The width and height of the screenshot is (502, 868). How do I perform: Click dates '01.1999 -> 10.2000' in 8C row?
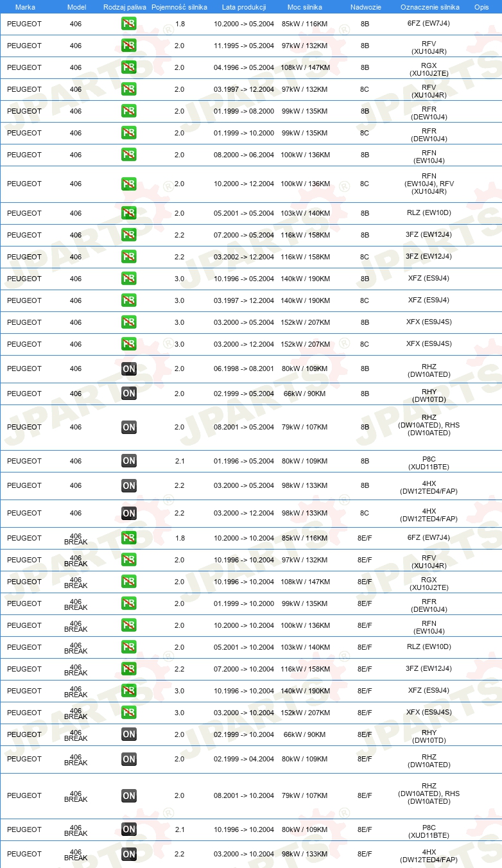(x=244, y=133)
